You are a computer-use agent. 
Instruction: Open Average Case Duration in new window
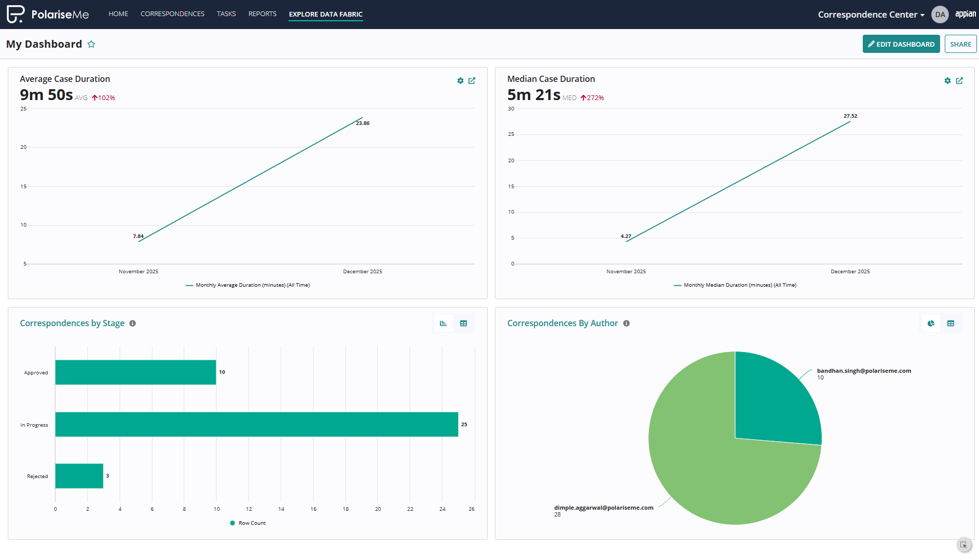[x=472, y=81]
